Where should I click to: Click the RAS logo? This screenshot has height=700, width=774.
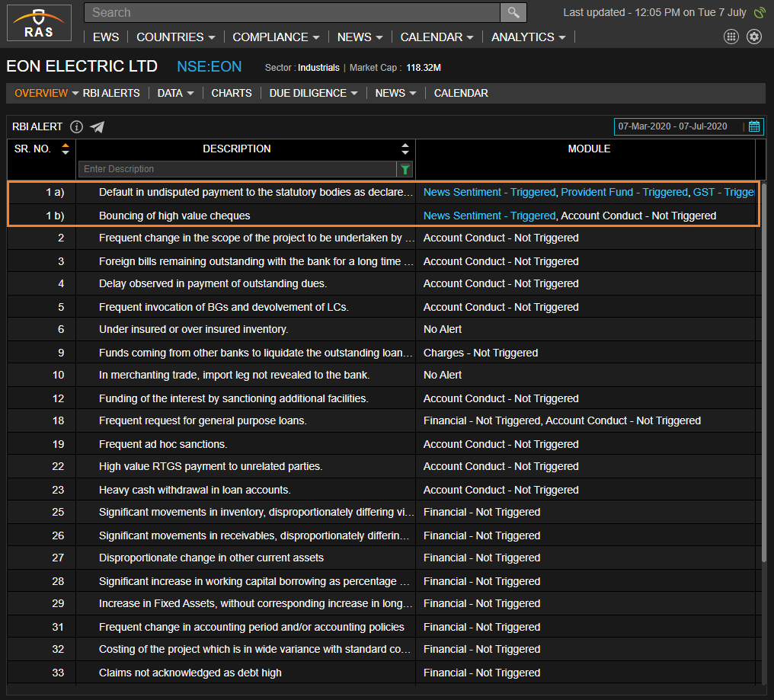point(39,23)
